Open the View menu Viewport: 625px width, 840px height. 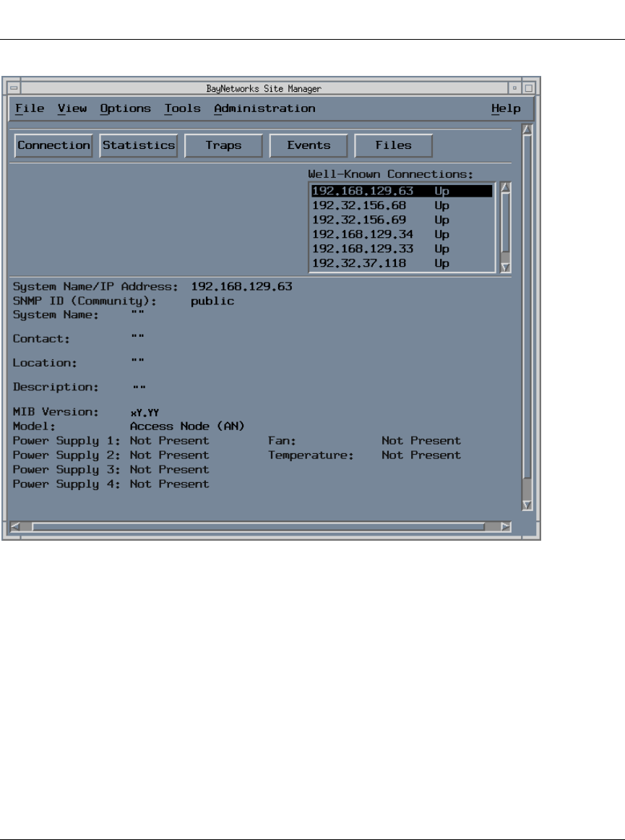[72, 108]
